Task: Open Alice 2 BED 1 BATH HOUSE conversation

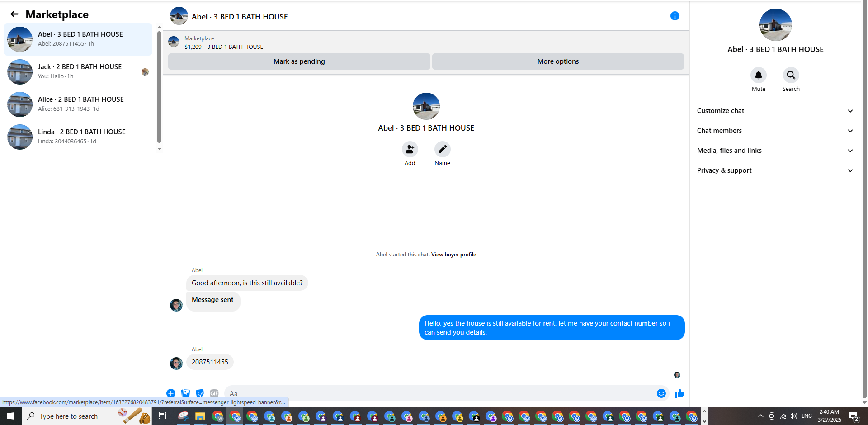Action: (x=78, y=104)
